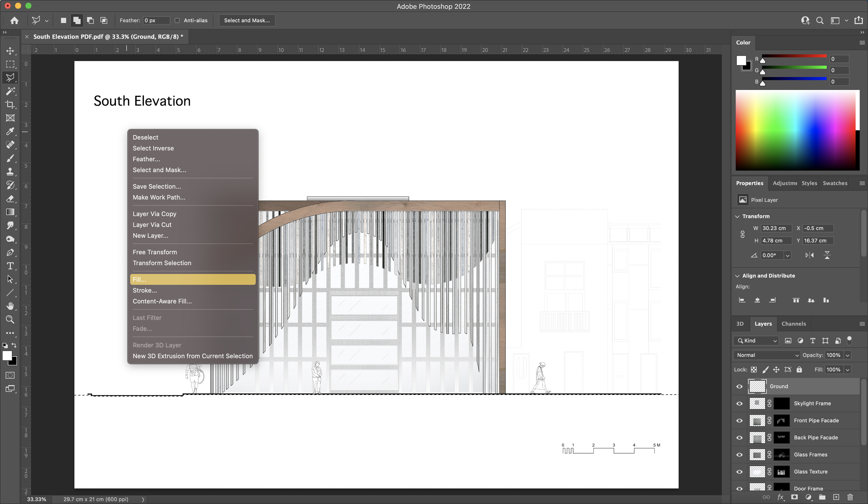Select the Eyedropper tool
Screen dimensions: 868x504
pos(10,131)
